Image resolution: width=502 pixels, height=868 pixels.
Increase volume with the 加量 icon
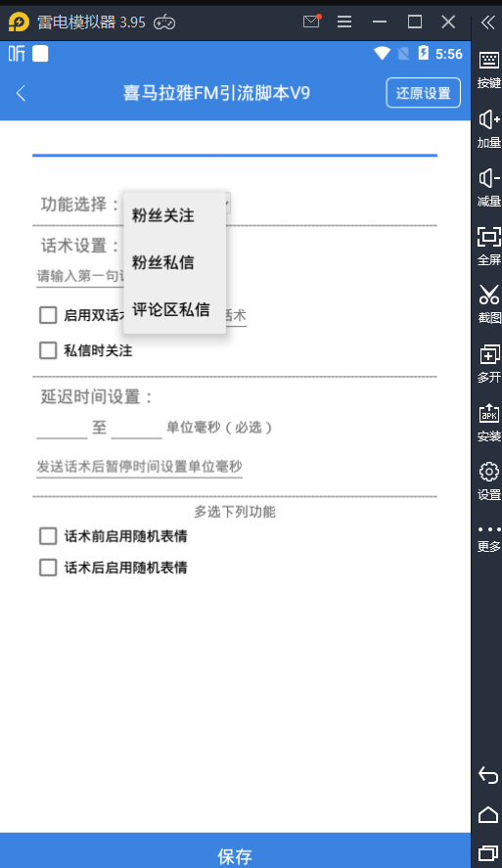coord(488,128)
